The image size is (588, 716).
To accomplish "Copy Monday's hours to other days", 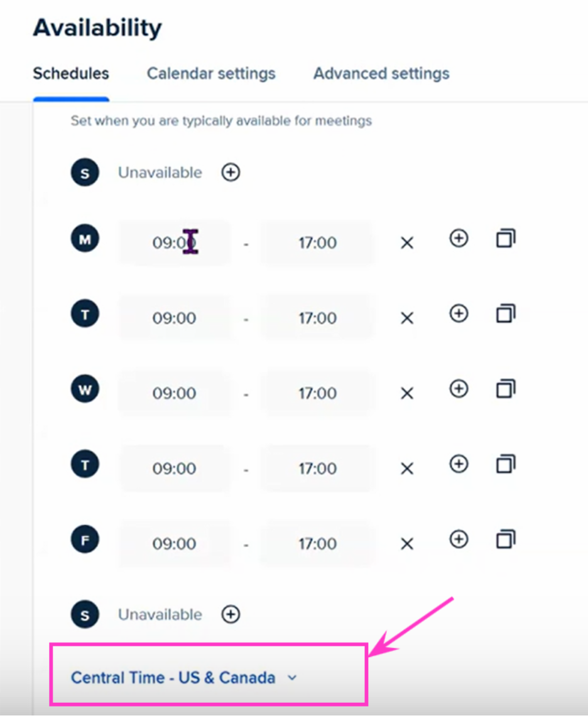I will click(506, 239).
